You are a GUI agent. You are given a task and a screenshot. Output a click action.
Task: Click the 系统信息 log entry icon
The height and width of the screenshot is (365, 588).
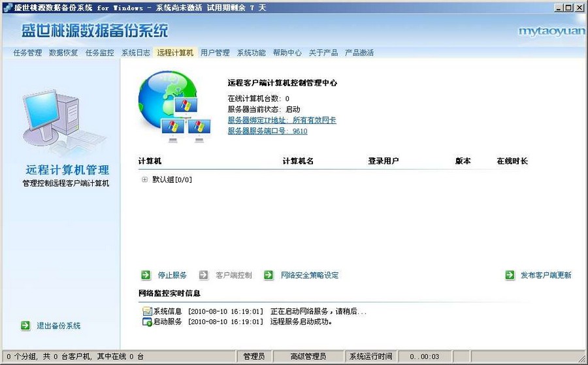[x=146, y=311]
